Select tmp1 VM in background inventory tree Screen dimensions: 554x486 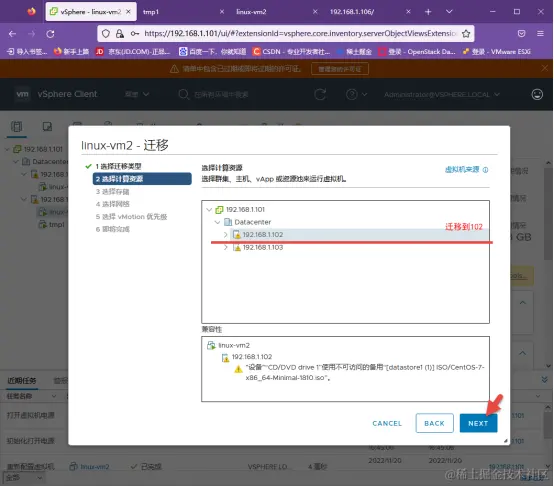pos(57,225)
